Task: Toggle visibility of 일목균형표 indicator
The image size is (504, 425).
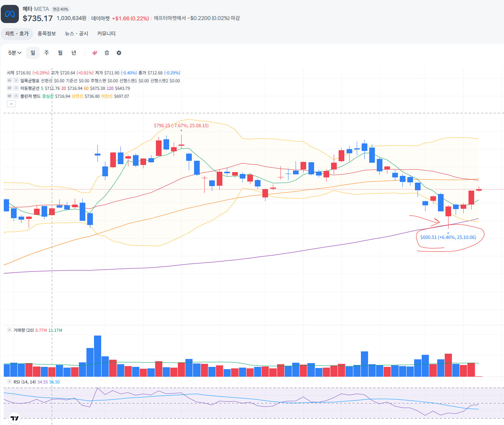Action: (9, 81)
